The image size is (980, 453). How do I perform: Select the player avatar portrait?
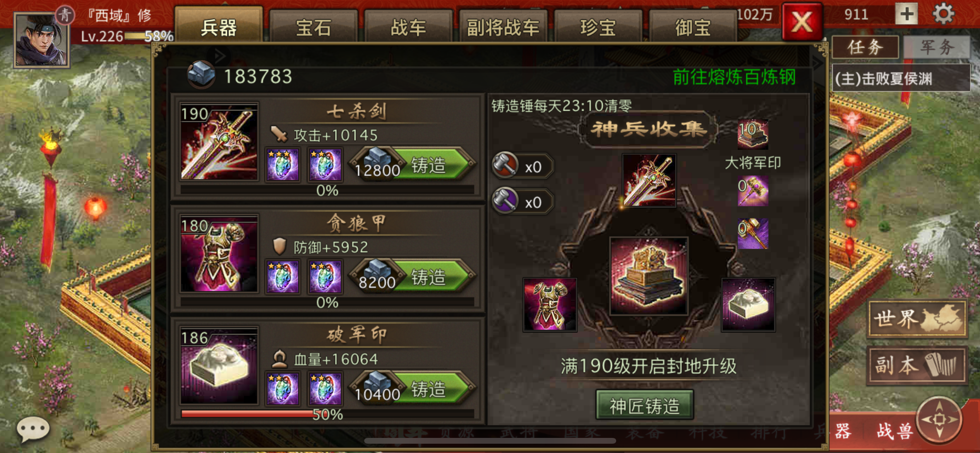coord(41,39)
